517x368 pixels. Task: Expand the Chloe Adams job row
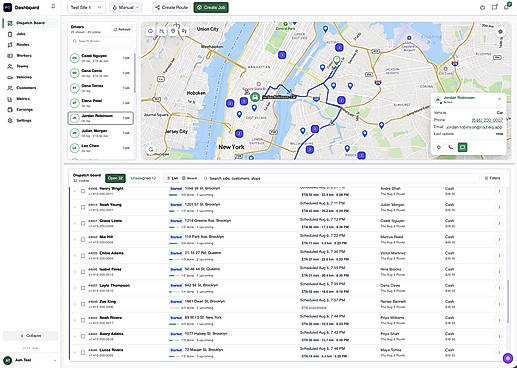click(75, 256)
